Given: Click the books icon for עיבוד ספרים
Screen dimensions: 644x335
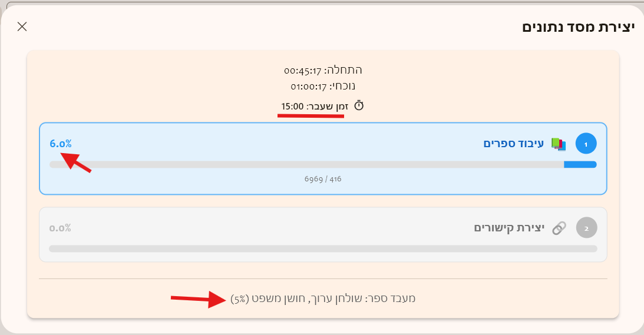Looking at the screenshot, I should click(x=558, y=144).
